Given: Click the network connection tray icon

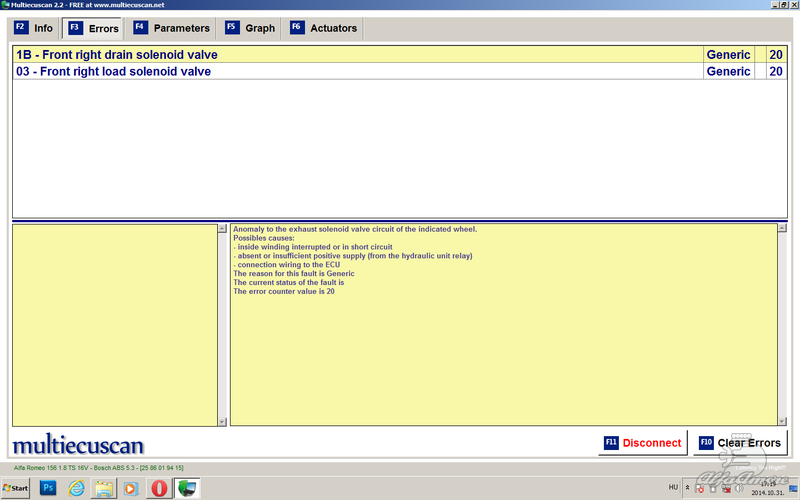Looking at the screenshot, I should tap(727, 489).
